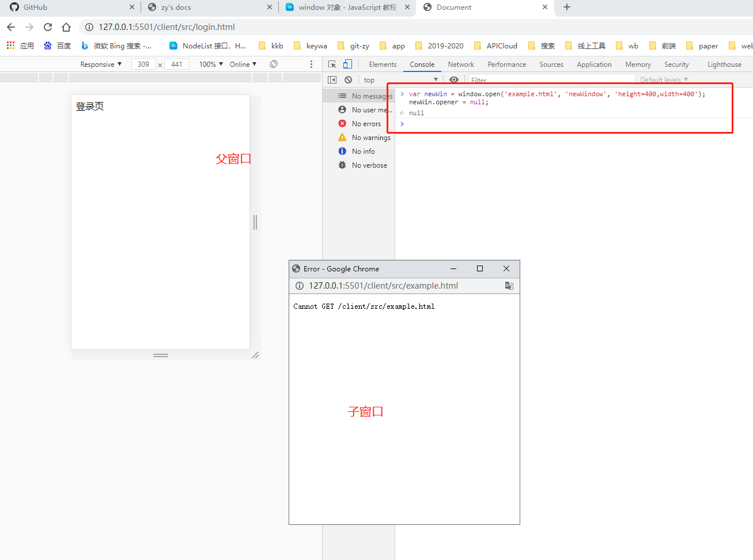Click the browser home icon
The height and width of the screenshot is (560, 753).
coord(66,27)
